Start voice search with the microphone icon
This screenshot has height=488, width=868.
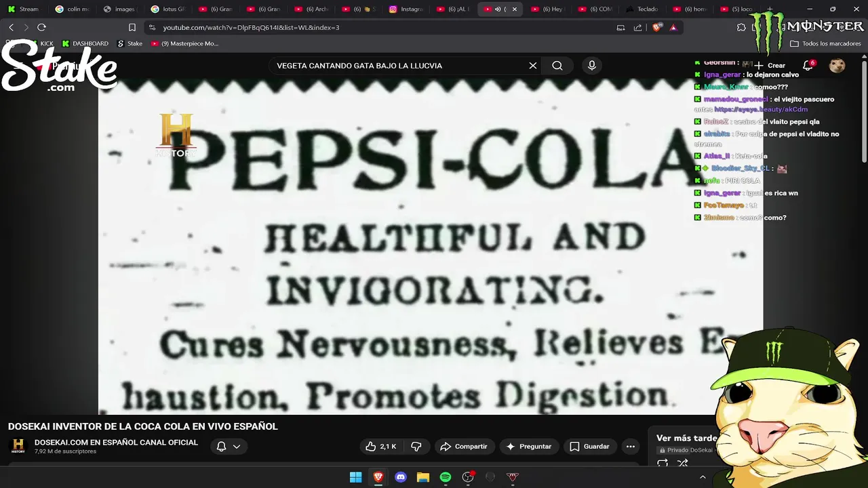tap(592, 65)
